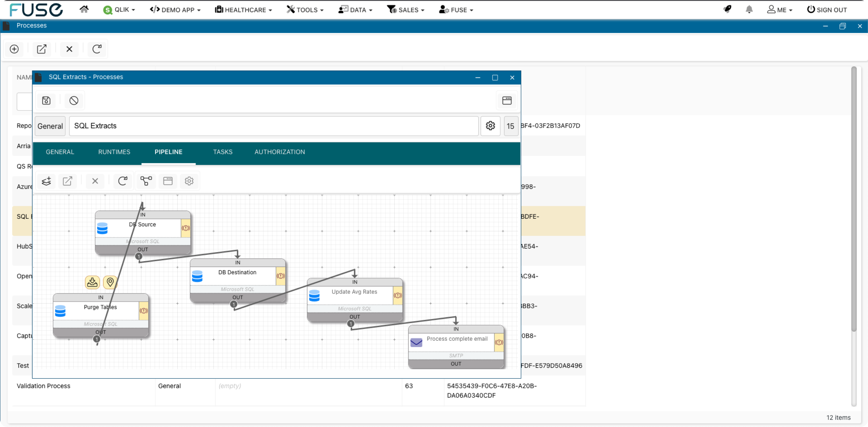Refresh the Processes list
This screenshot has height=427, width=868.
coord(97,49)
